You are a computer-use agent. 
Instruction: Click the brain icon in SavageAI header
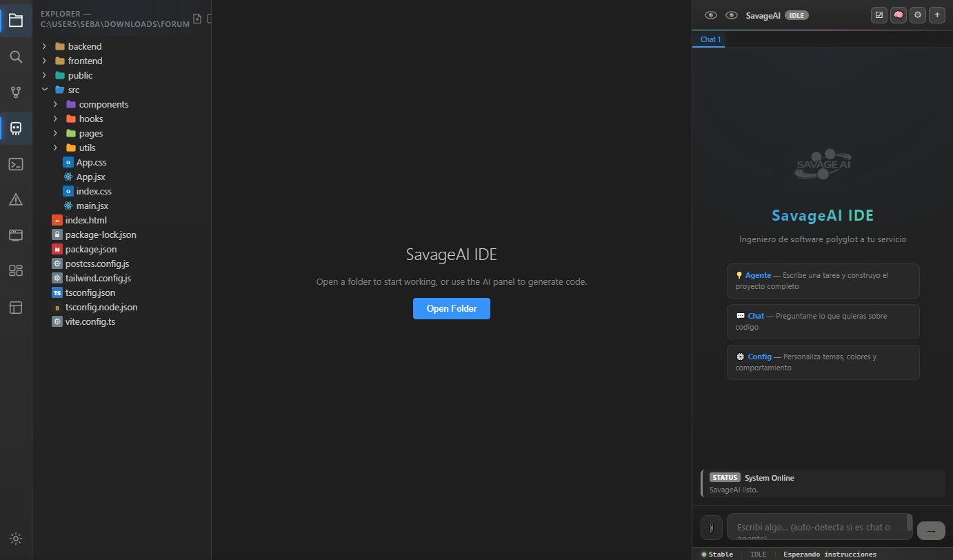898,14
